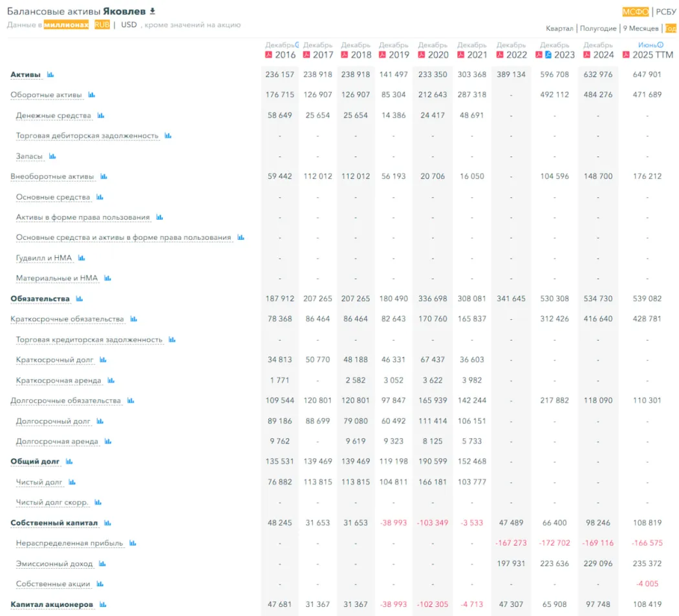679x616 pixels.
Task: Select the 9 Месяцев period tab
Action: click(x=640, y=28)
